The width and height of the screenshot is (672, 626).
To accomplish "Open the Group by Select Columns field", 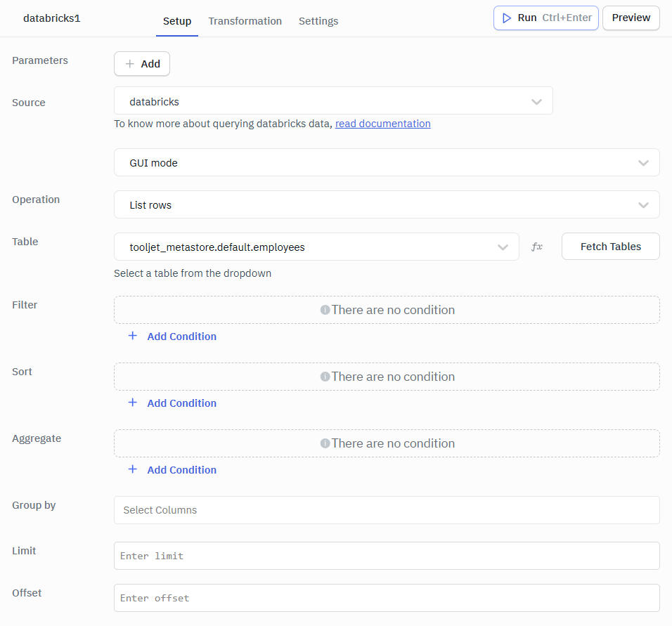I will click(387, 510).
